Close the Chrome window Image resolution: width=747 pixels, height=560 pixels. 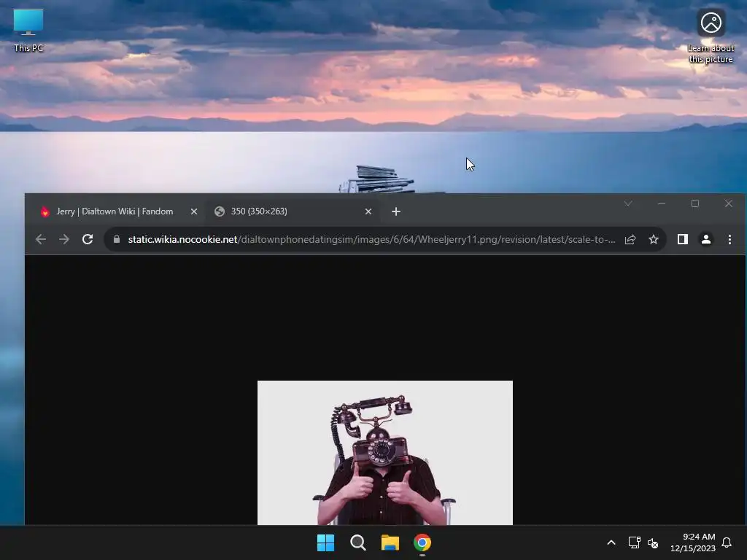729,203
